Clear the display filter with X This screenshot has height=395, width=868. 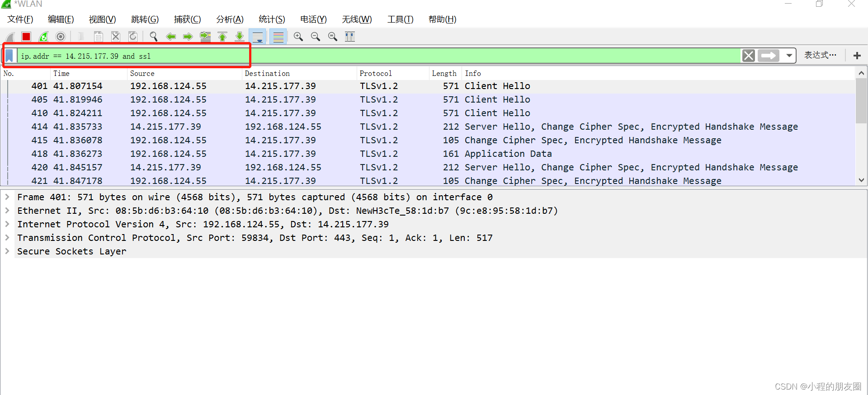(749, 56)
